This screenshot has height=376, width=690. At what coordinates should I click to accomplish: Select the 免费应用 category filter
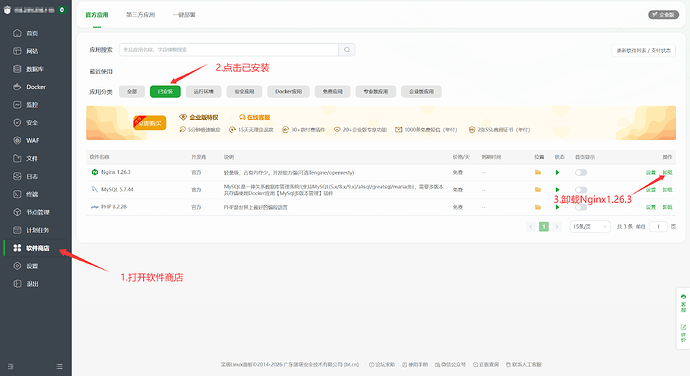[x=333, y=92]
